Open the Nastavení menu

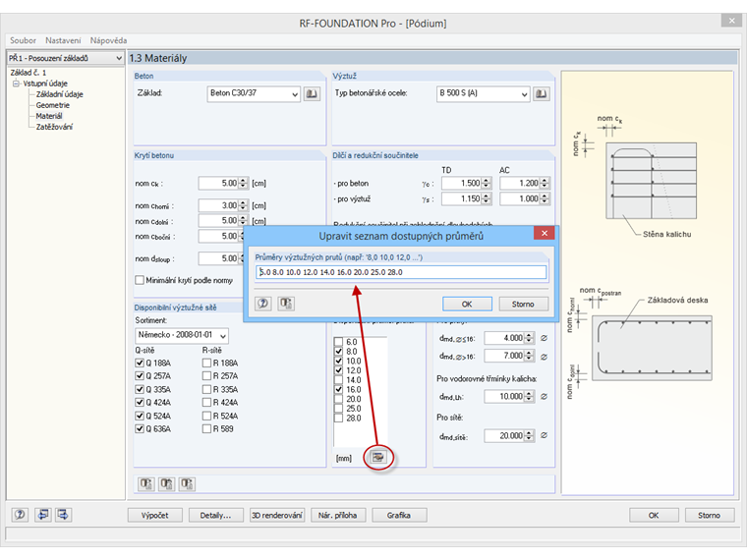click(x=63, y=40)
